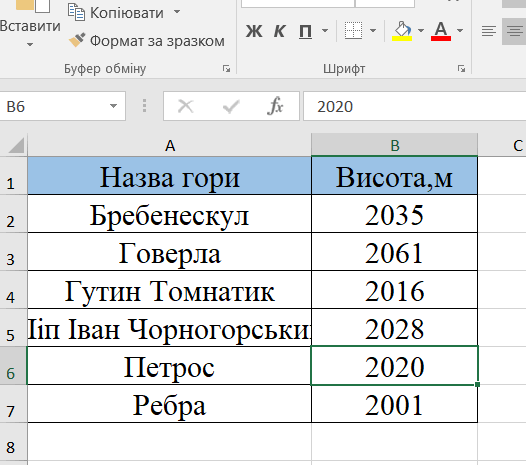The width and height of the screenshot is (526, 465).
Task: Click the red font color button
Action: pyautogui.click(x=441, y=31)
